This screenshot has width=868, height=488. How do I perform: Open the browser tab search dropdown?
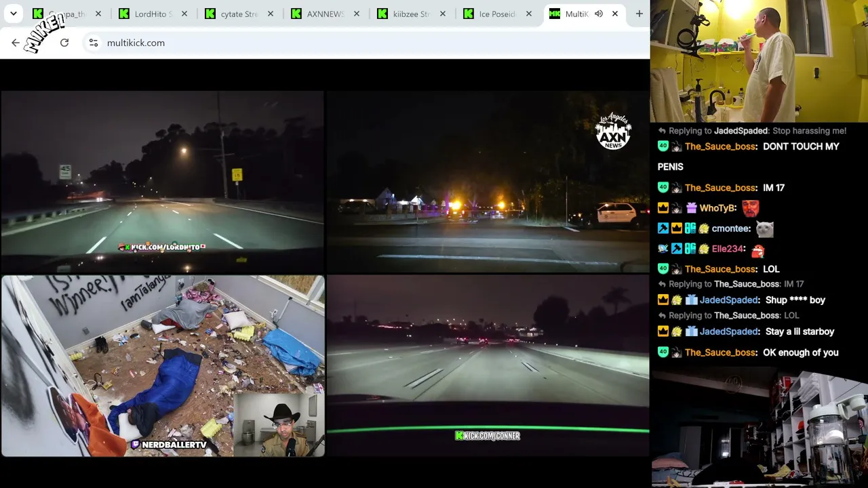tap(13, 14)
